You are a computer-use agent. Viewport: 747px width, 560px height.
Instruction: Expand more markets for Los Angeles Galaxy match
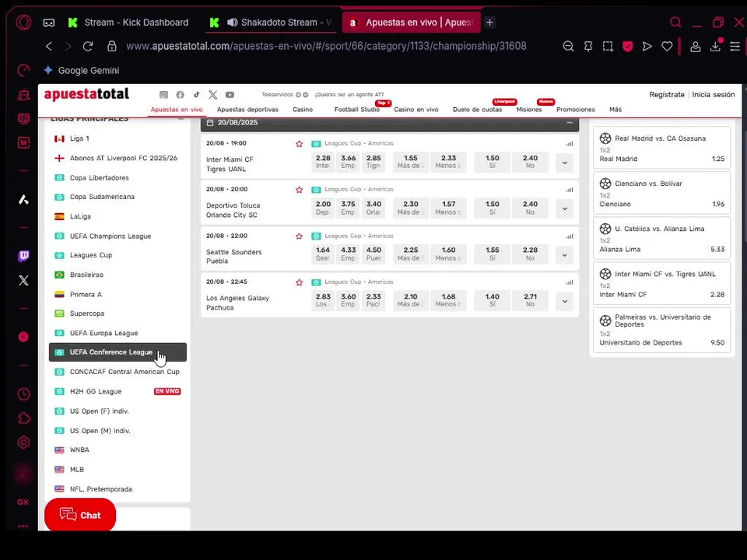565,301
